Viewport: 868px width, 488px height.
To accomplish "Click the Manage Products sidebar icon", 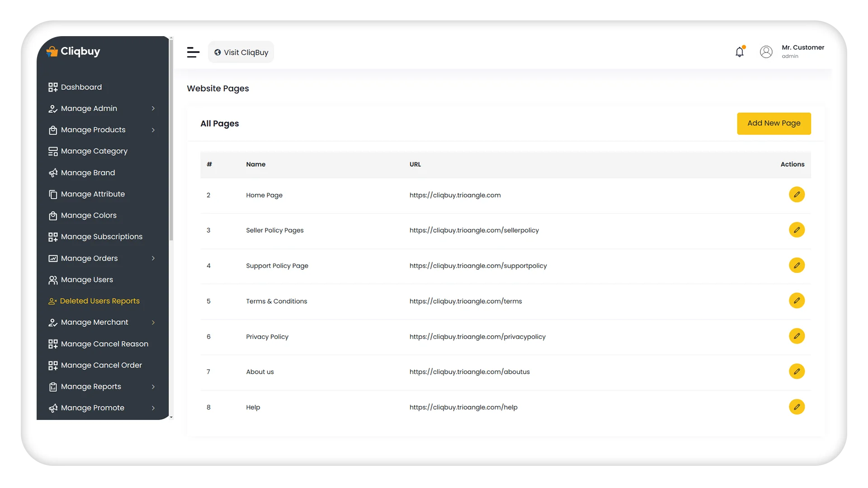I will coord(52,129).
